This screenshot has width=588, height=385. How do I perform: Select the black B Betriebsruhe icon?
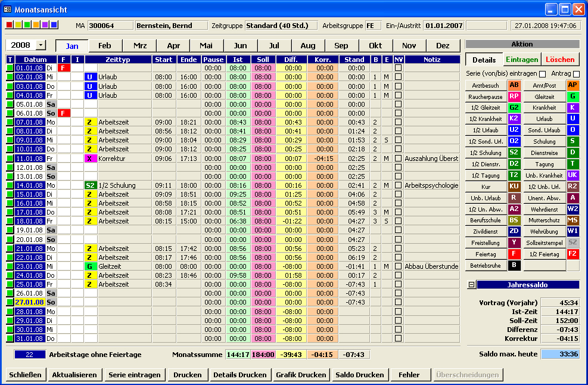pyautogui.click(x=514, y=265)
